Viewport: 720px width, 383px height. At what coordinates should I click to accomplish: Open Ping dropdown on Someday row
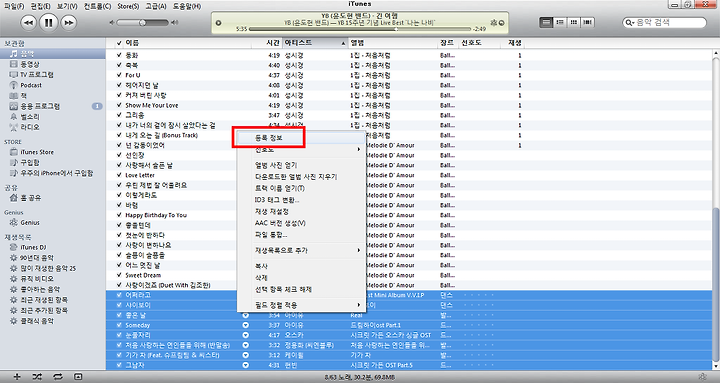[x=246, y=325]
